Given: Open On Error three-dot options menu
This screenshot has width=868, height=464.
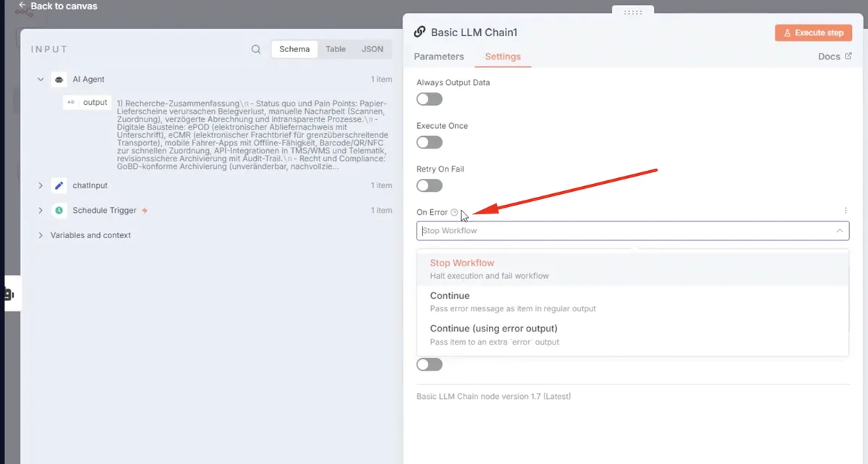Looking at the screenshot, I should 845,211.
